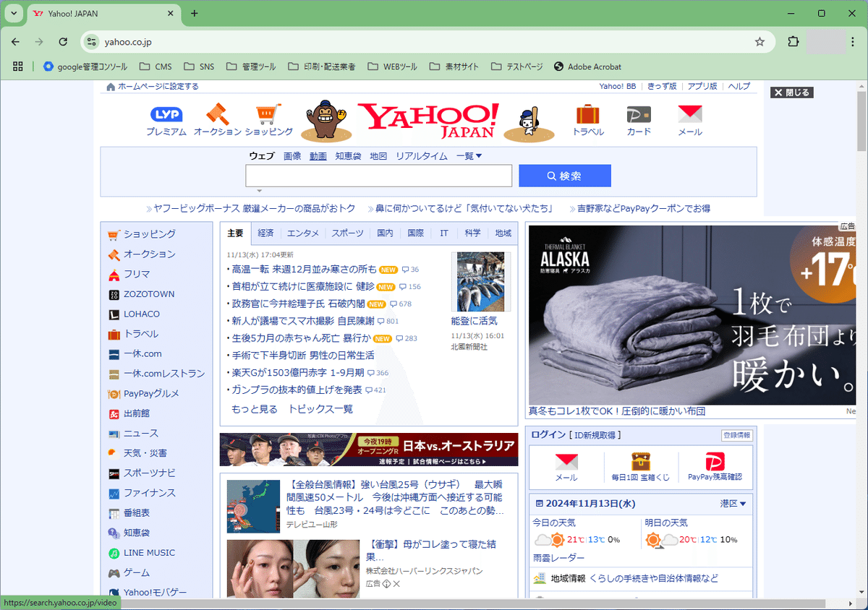Open a new browser tab
The height and width of the screenshot is (610, 868).
(x=194, y=14)
